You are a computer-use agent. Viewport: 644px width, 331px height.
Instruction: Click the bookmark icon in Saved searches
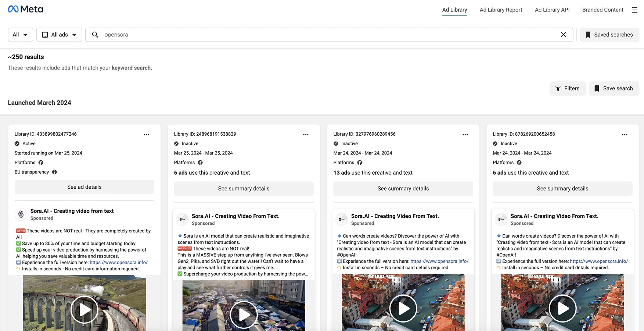pos(588,35)
